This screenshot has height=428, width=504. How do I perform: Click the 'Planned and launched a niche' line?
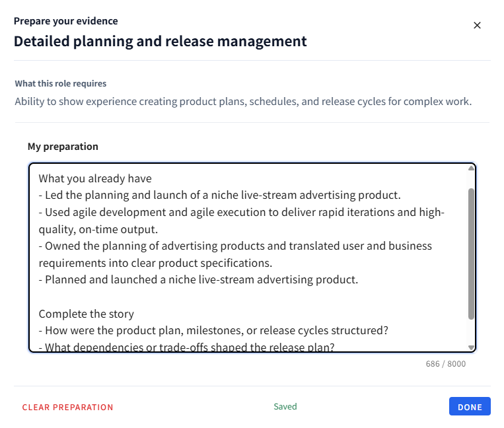pos(198,279)
